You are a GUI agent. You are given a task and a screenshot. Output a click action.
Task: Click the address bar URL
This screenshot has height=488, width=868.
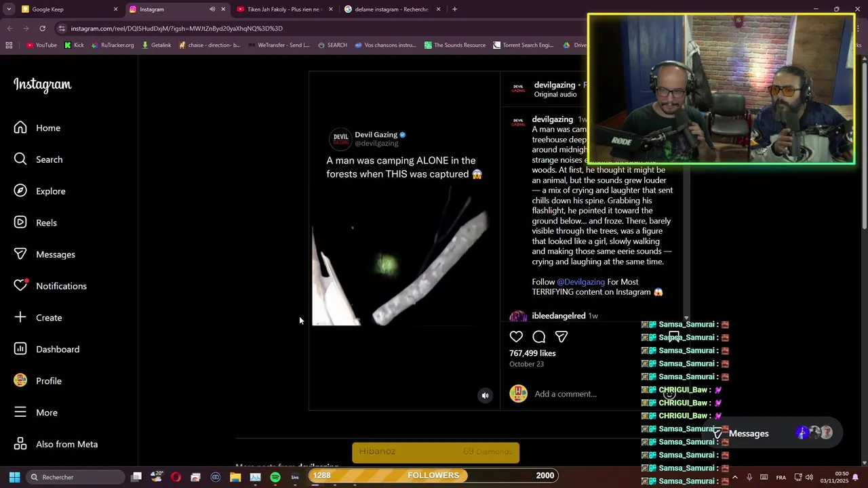177,28
